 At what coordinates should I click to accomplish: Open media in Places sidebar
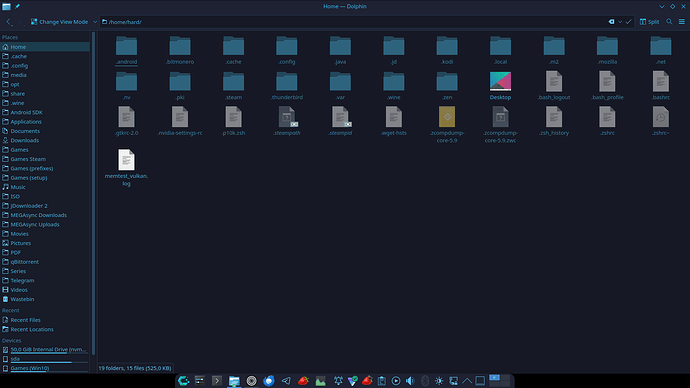point(45,75)
